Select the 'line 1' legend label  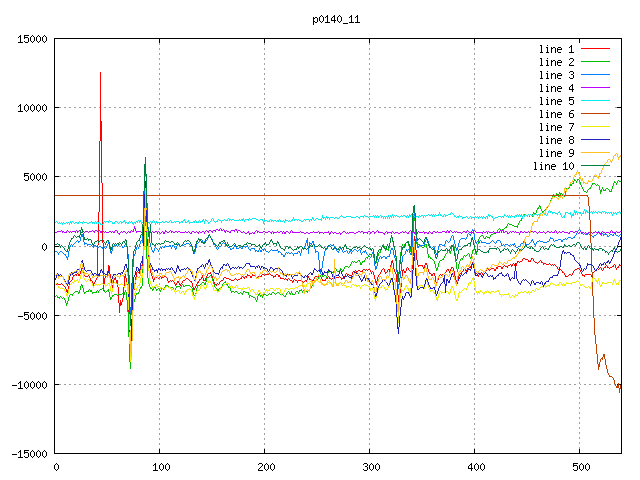point(556,49)
